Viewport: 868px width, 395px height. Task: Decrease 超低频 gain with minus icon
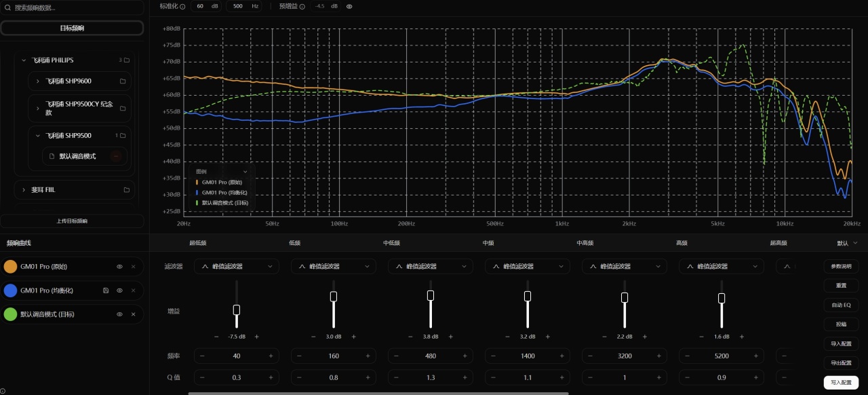[x=216, y=337]
